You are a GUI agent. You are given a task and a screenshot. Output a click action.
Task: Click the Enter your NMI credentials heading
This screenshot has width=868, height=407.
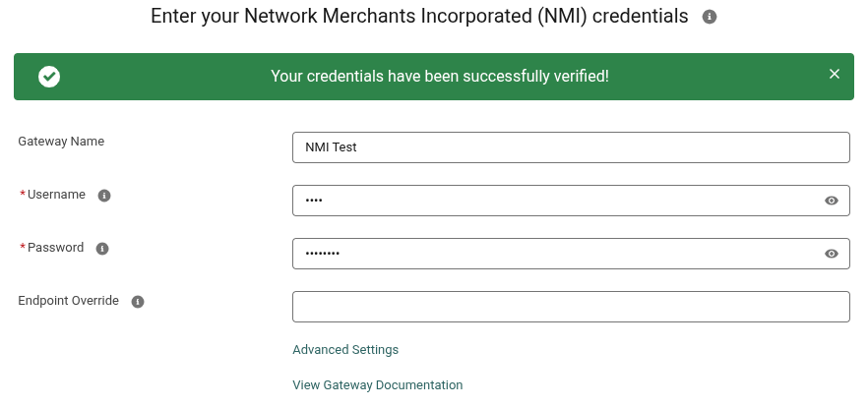tap(419, 17)
